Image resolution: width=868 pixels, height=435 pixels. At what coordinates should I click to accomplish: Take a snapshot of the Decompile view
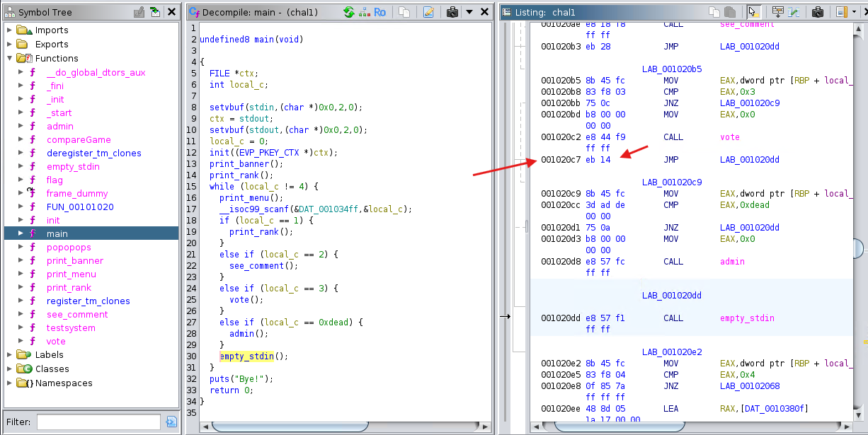point(452,12)
